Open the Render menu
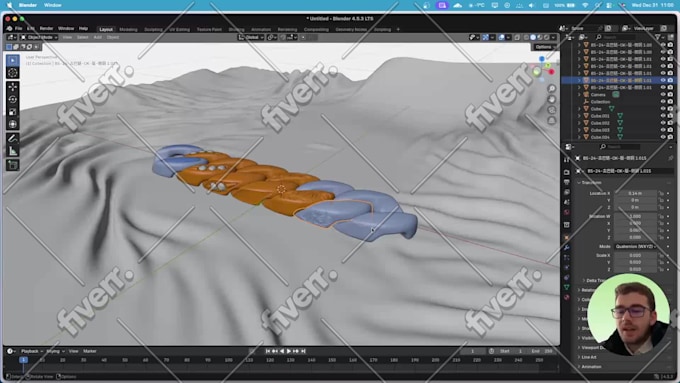The width and height of the screenshot is (680, 383). (46, 29)
